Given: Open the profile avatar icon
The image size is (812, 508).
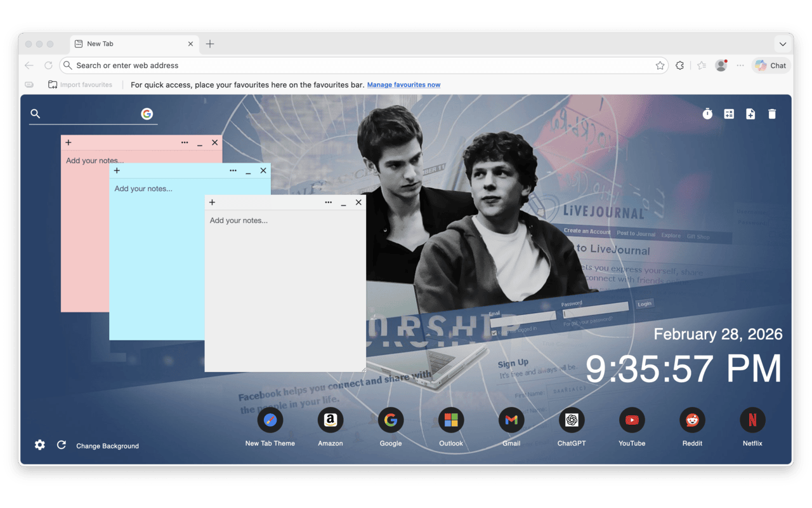Looking at the screenshot, I should point(721,65).
